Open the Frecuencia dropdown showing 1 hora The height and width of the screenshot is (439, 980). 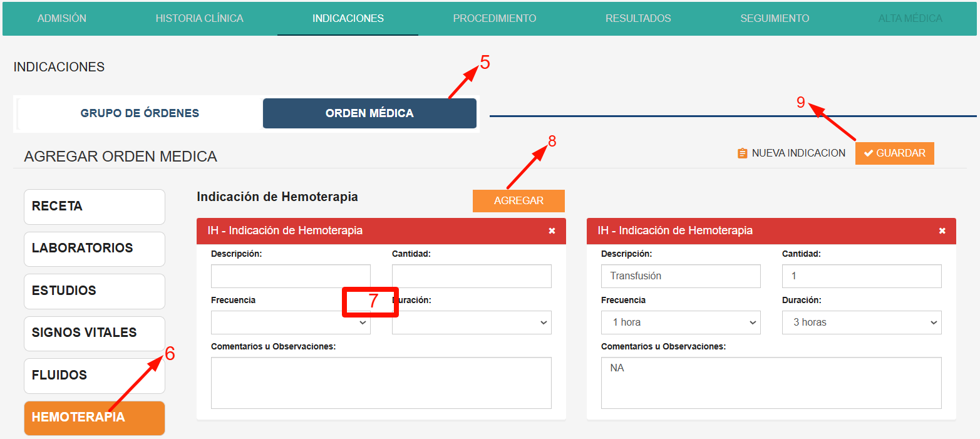point(681,323)
